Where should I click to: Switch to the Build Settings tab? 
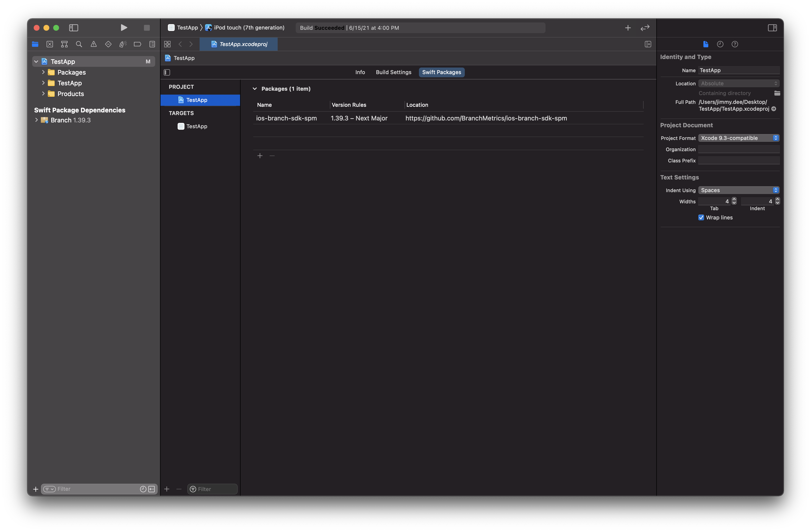point(393,72)
